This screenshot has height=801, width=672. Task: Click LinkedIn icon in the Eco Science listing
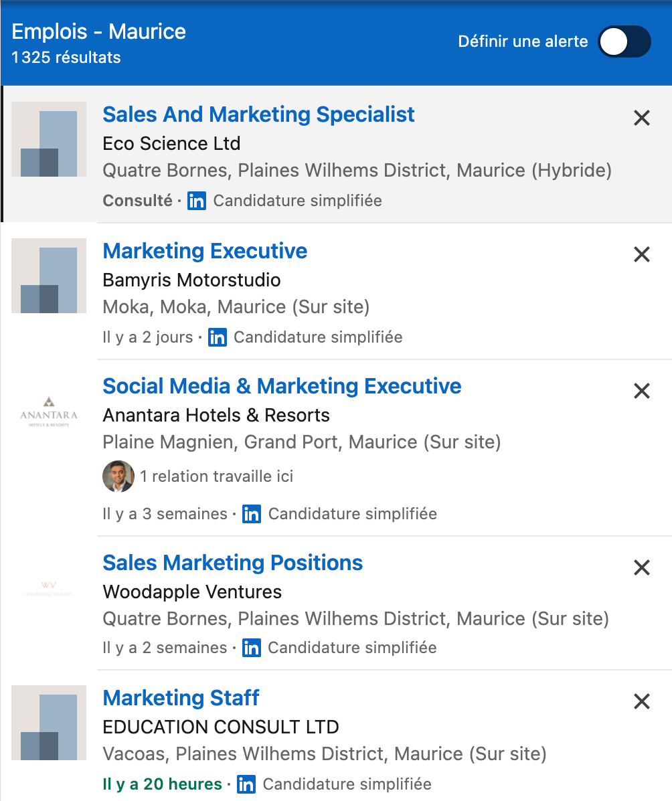pyautogui.click(x=197, y=201)
